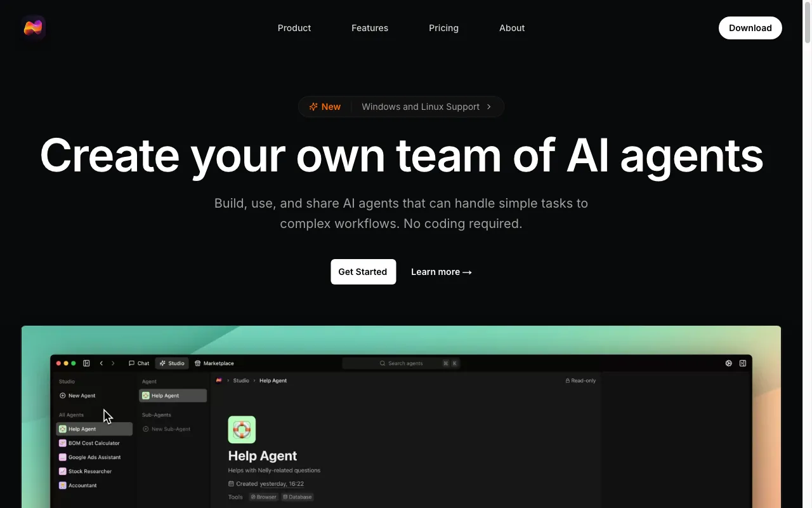Click the red close dot in app preview
Viewport: 812px width, 508px height.
[58, 363]
